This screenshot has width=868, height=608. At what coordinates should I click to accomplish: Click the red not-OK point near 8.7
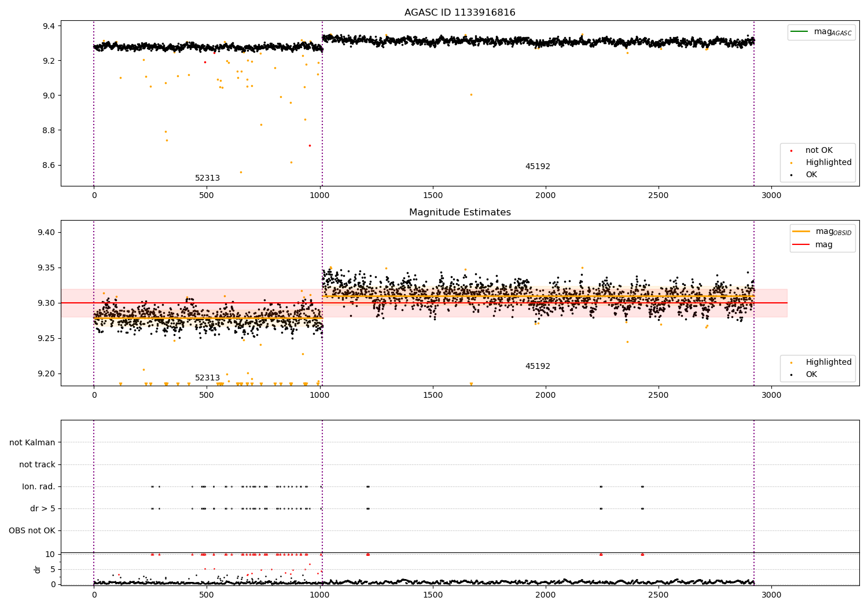click(x=310, y=145)
